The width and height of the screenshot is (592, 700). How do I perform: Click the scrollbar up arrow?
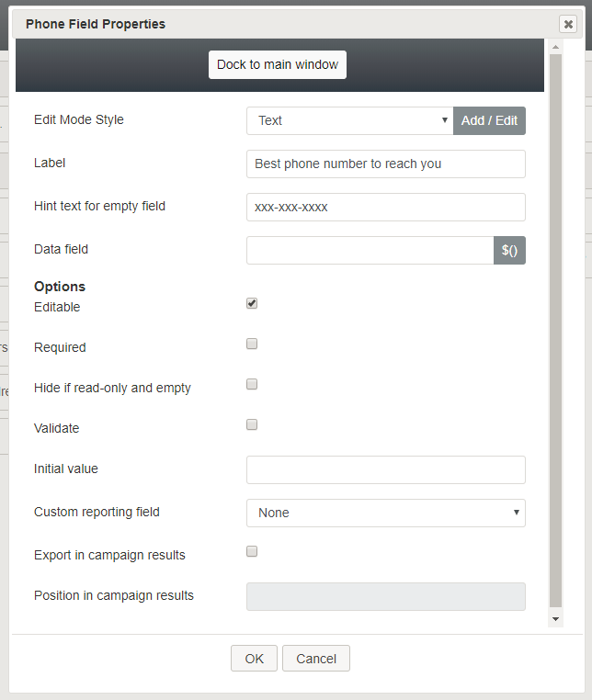555,47
